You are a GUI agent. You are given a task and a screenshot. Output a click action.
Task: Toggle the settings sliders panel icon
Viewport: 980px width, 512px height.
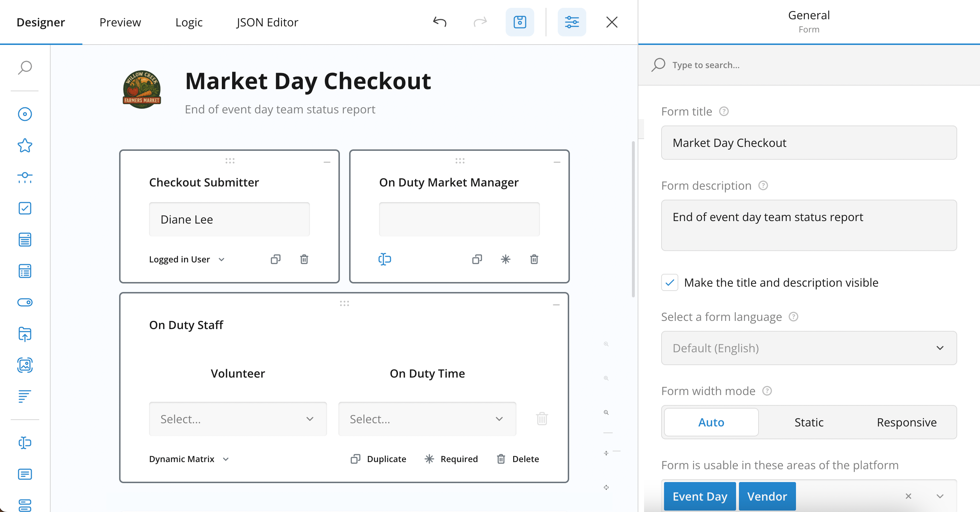[x=571, y=22]
